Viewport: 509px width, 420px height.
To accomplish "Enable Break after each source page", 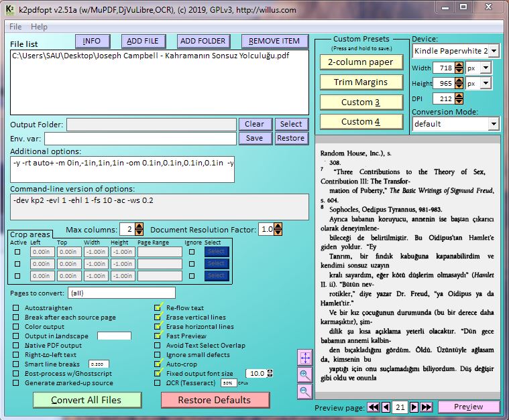I will (x=15, y=318).
